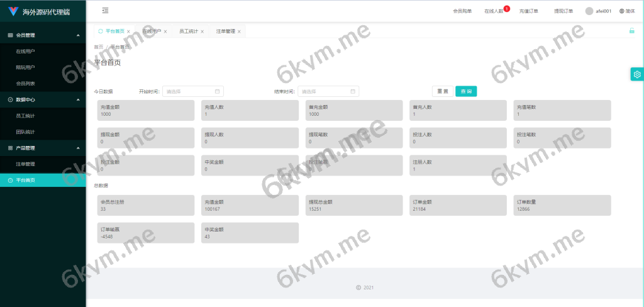The width and height of the screenshot is (644, 307).
Task: Click the 提现笔数 card
Action: click(x=354, y=138)
